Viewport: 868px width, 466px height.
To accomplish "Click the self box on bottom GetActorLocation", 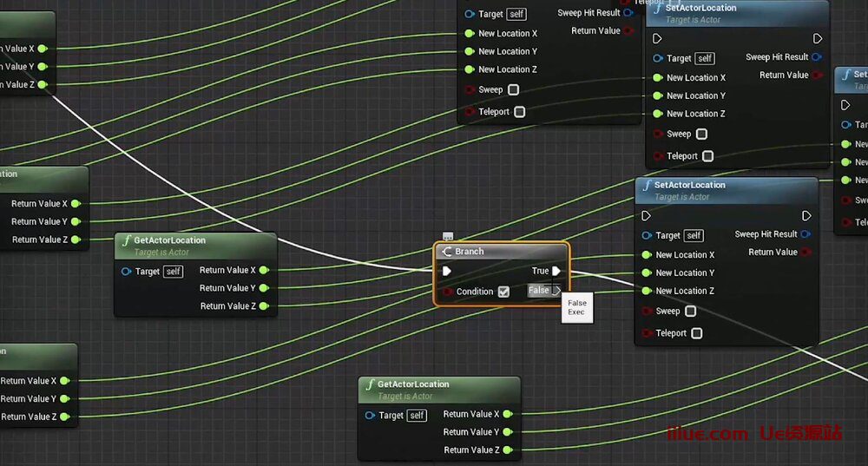I will click(x=417, y=415).
